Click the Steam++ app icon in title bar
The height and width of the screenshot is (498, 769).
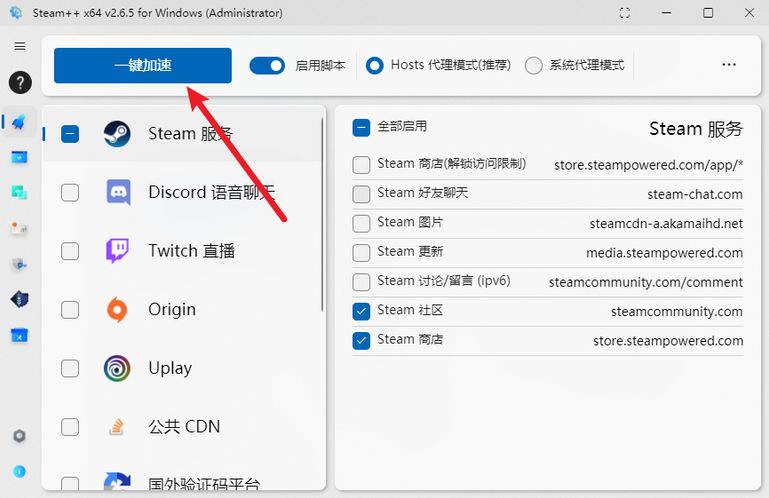pos(16,13)
